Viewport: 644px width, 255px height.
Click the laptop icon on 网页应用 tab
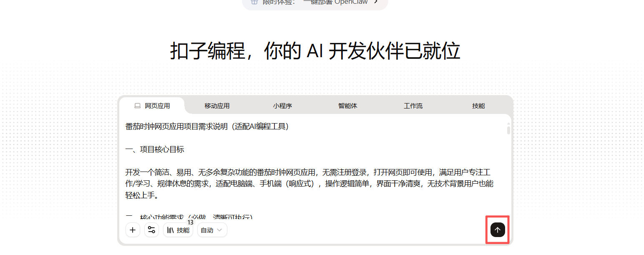pos(137,106)
